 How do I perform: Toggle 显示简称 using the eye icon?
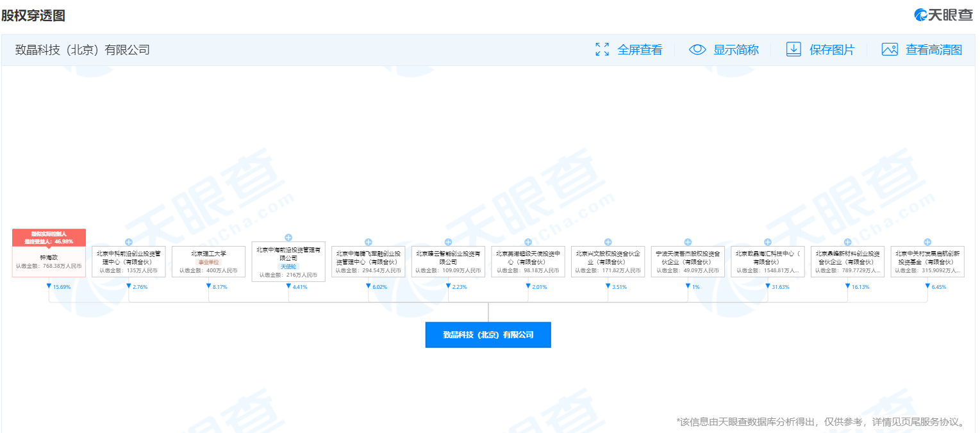tap(697, 49)
